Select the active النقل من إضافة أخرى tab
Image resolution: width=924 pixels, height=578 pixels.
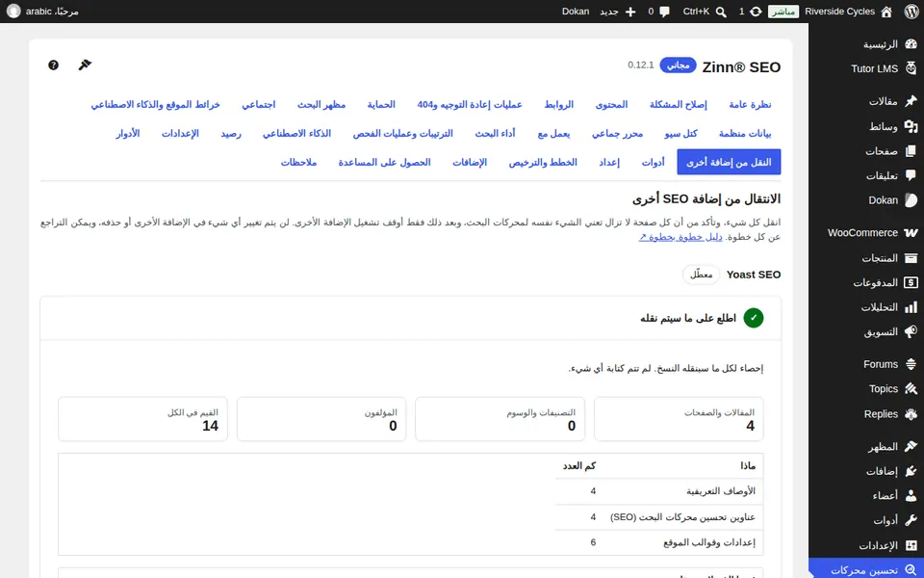(729, 162)
